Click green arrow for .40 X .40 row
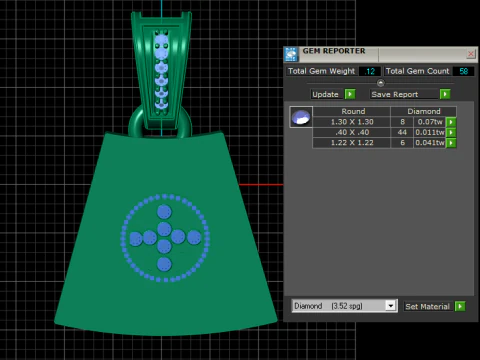 [451, 132]
